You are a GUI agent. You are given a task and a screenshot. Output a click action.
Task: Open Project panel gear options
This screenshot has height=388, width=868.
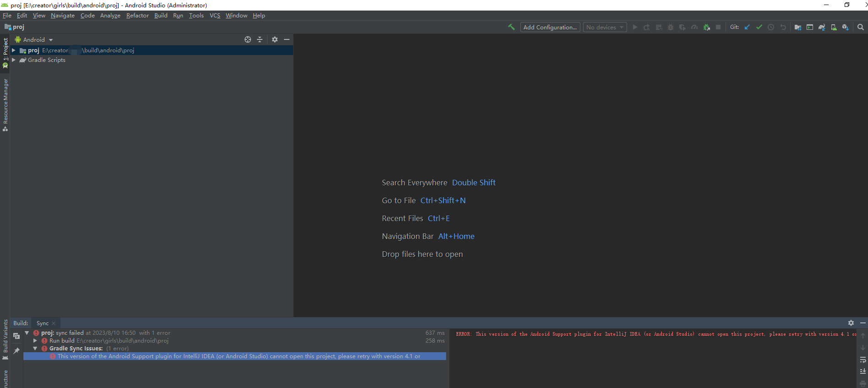point(275,39)
